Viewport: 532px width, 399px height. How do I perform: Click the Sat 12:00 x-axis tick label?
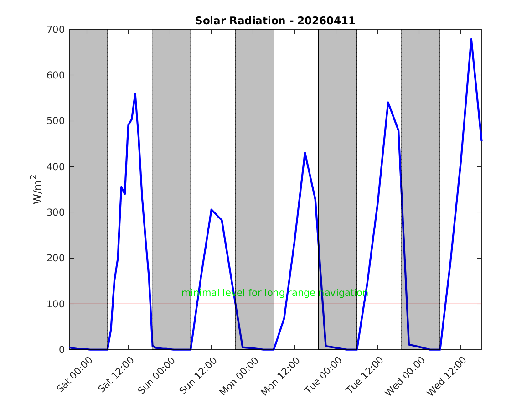117,374
